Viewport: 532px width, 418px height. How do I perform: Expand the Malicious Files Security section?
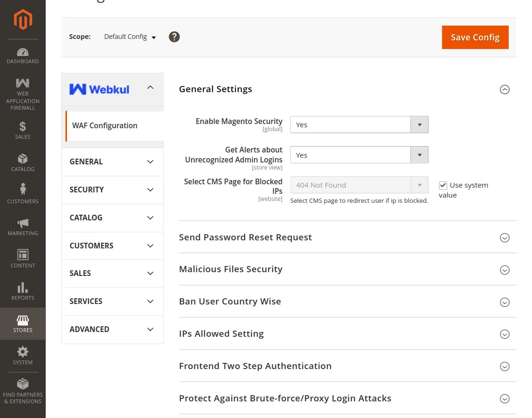(504, 270)
